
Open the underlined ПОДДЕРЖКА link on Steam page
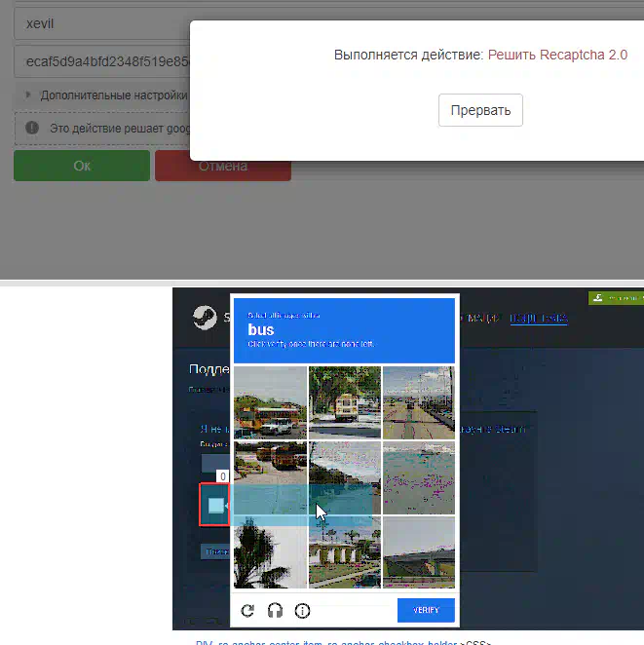(x=539, y=319)
